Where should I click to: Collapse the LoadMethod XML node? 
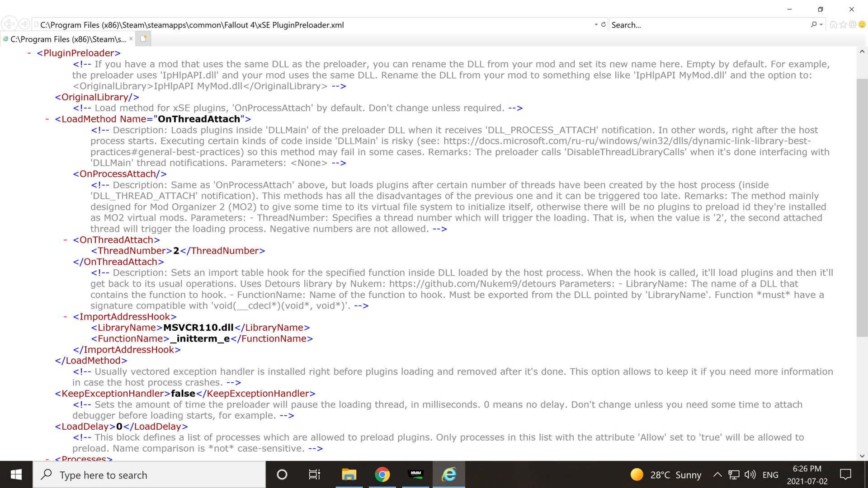pos(47,119)
